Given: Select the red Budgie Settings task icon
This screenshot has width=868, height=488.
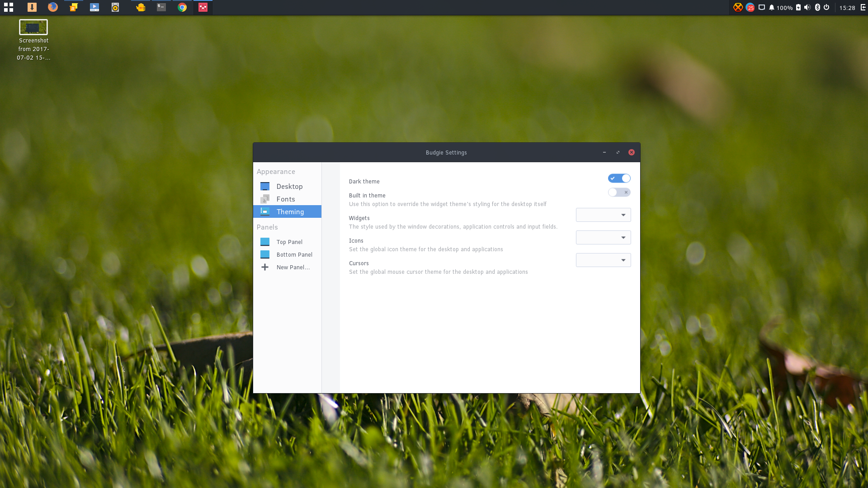Looking at the screenshot, I should (203, 7).
